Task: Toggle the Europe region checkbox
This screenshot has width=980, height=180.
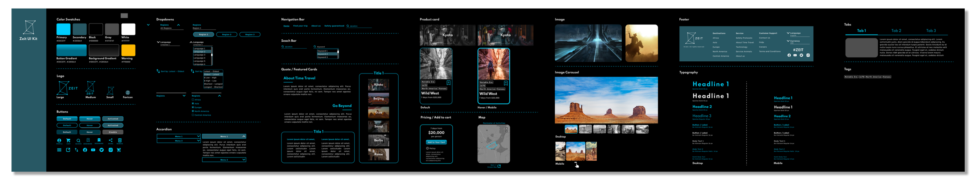Action: 193,107
